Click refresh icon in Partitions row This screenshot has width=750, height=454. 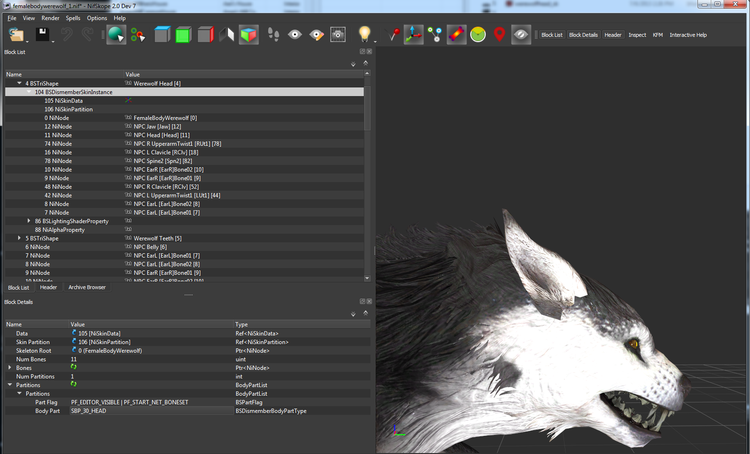pyautogui.click(x=74, y=384)
